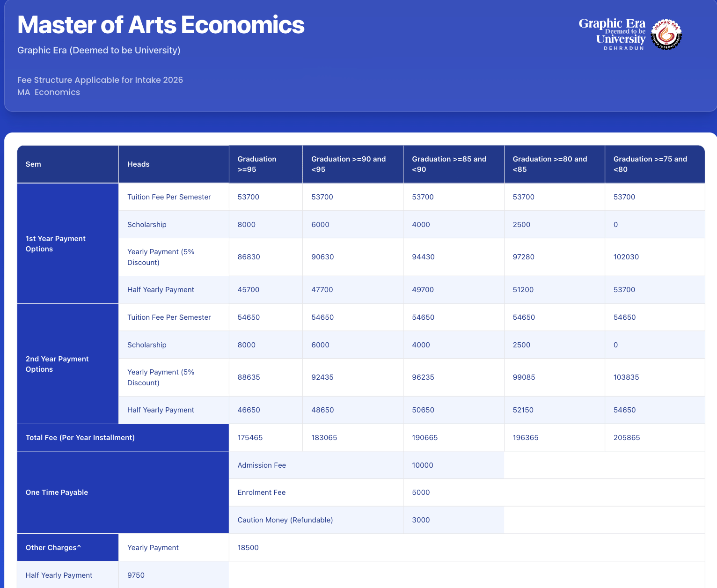Click the circular Graphic Era emblem seal
717x588 pixels.
pyautogui.click(x=667, y=35)
